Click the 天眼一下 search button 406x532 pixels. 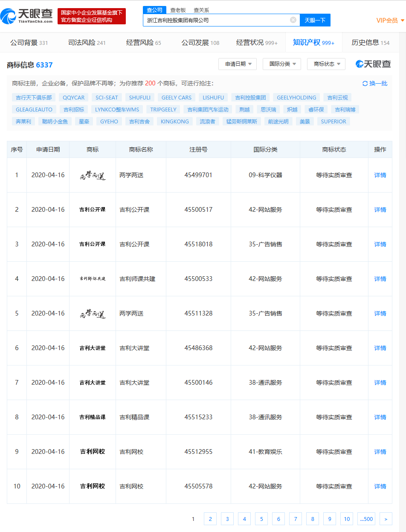click(x=315, y=20)
